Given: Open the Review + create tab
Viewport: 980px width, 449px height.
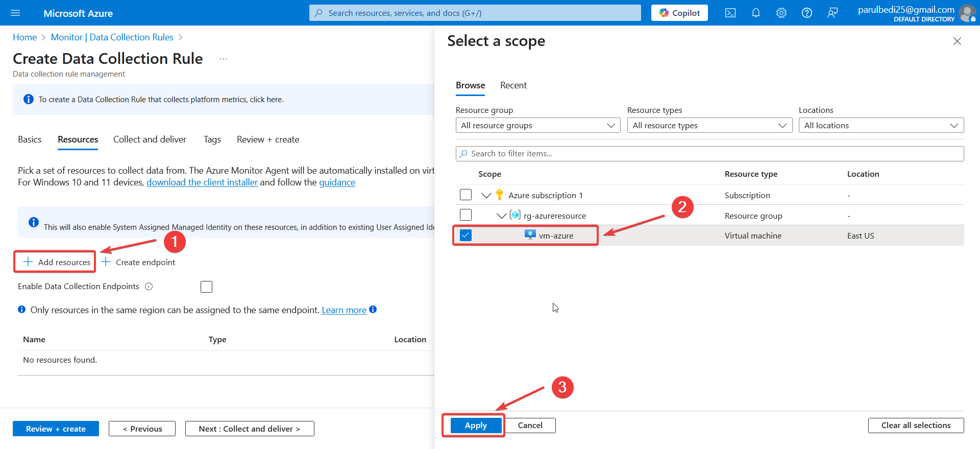Looking at the screenshot, I should point(268,139).
